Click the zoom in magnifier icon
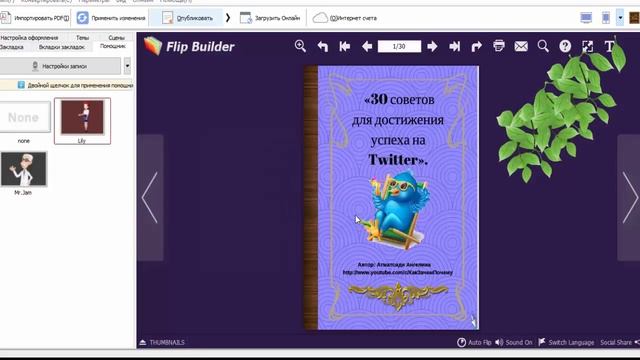 click(x=300, y=46)
